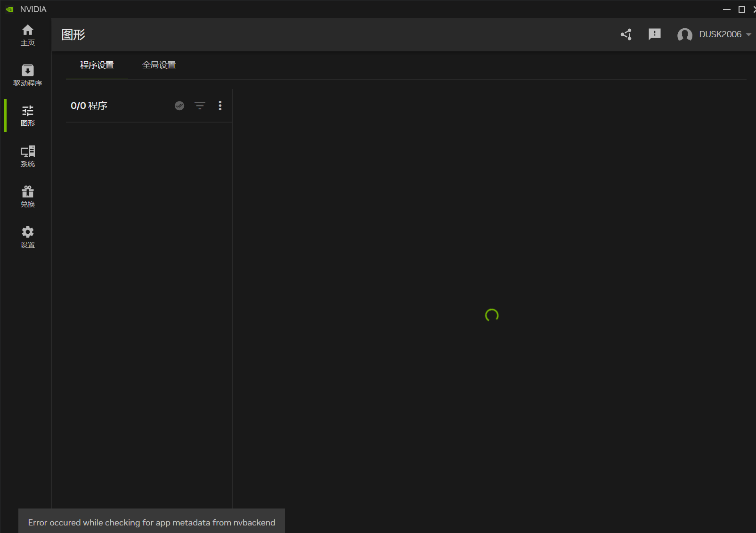
Task: Open the program list filter icon
Action: [200, 106]
